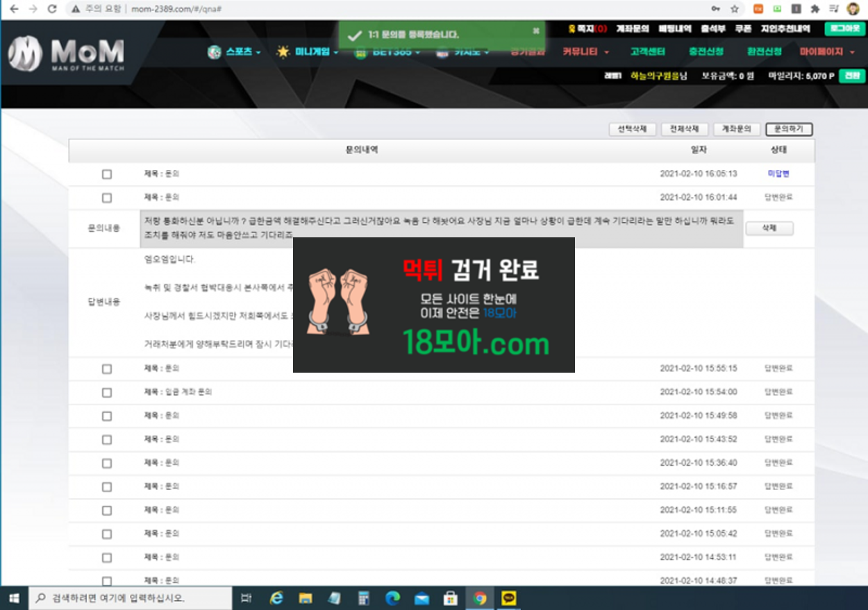Screen dimensions: 868x610
Task: Click the 18모아.com banner image
Action: pos(434,305)
